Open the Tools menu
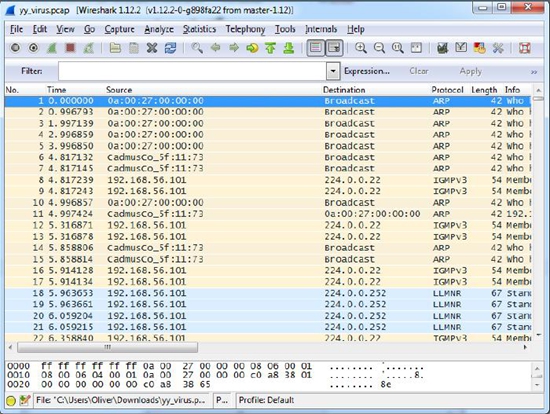 click(285, 29)
